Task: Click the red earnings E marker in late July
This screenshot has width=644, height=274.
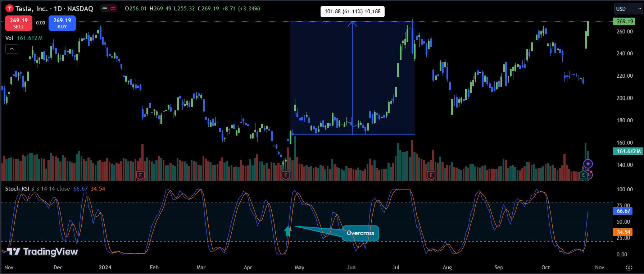Action: coord(431,175)
